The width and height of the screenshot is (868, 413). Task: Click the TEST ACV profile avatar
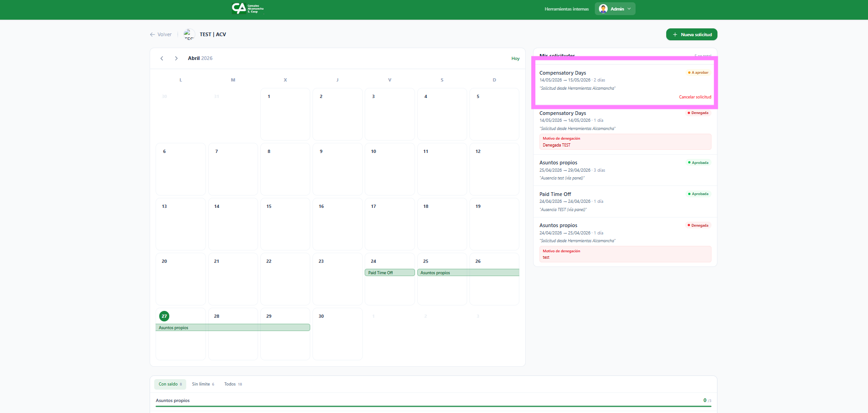click(x=189, y=34)
